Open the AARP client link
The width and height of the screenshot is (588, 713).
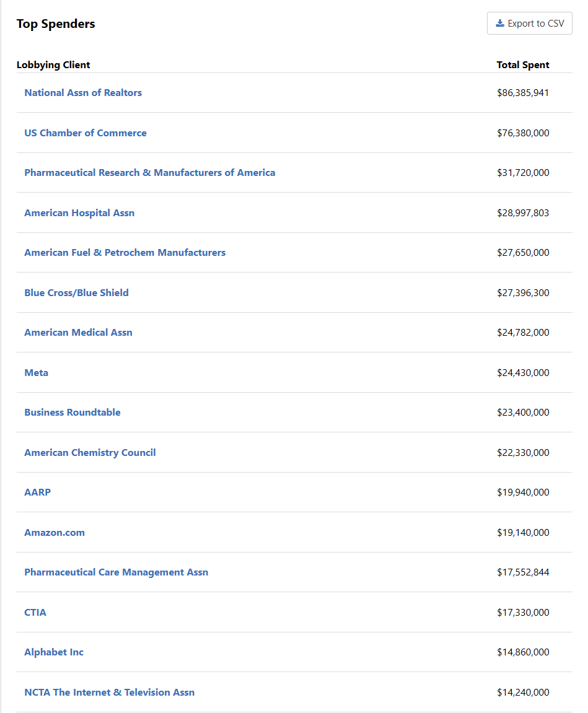point(38,492)
